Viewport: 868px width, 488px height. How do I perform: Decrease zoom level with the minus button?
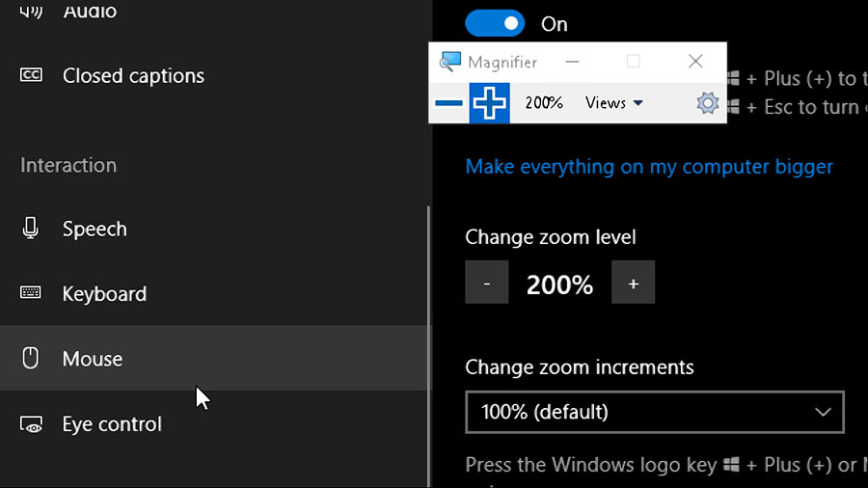487,283
